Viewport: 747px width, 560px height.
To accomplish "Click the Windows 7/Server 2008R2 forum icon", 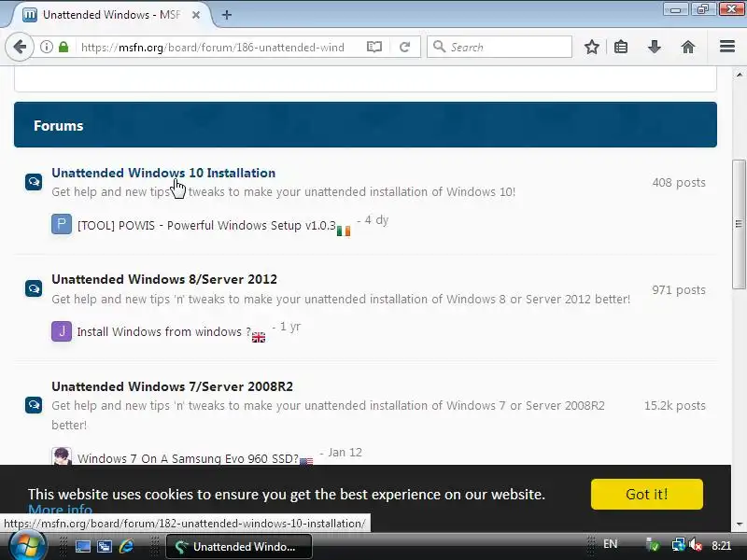I will pyautogui.click(x=34, y=405).
